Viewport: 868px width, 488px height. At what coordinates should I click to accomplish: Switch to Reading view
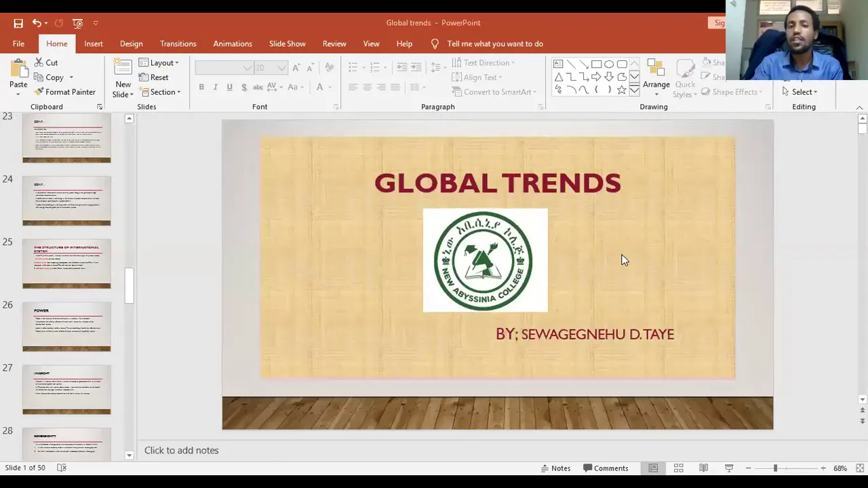[x=704, y=468]
